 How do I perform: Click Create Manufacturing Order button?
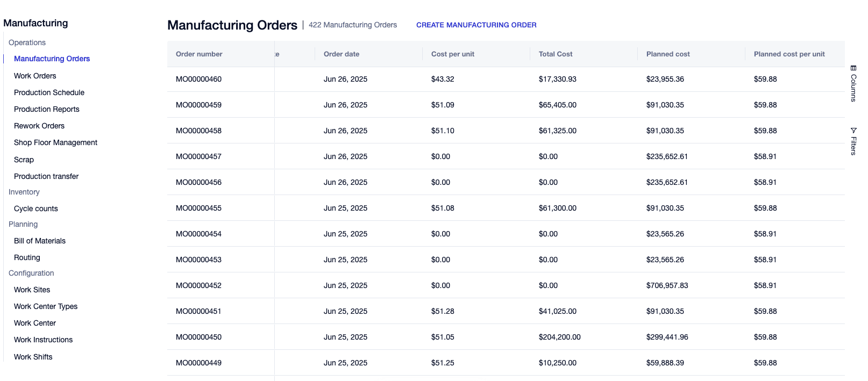[476, 25]
